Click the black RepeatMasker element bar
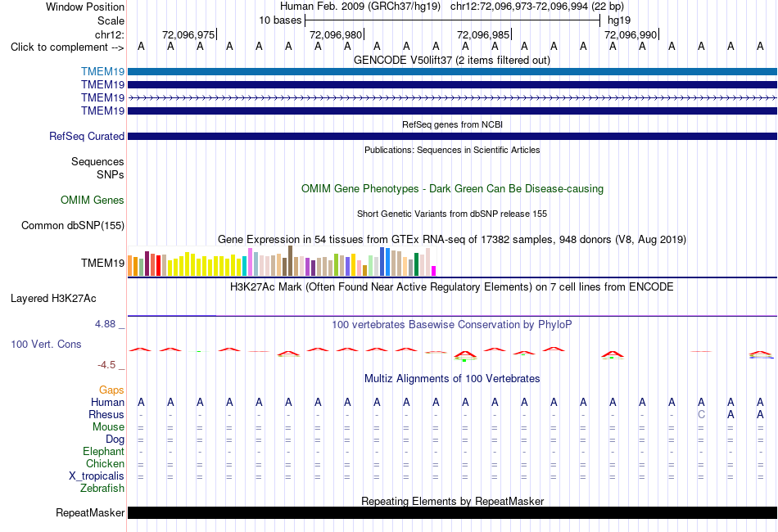 click(x=452, y=512)
